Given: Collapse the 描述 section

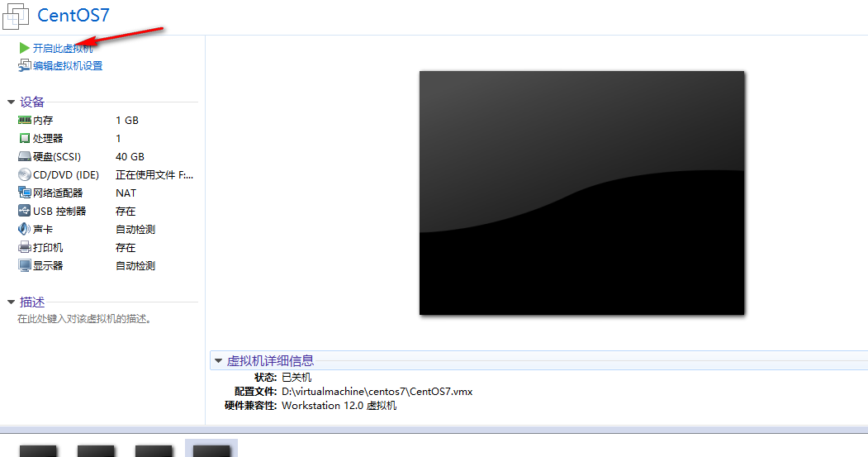Looking at the screenshot, I should [x=11, y=302].
